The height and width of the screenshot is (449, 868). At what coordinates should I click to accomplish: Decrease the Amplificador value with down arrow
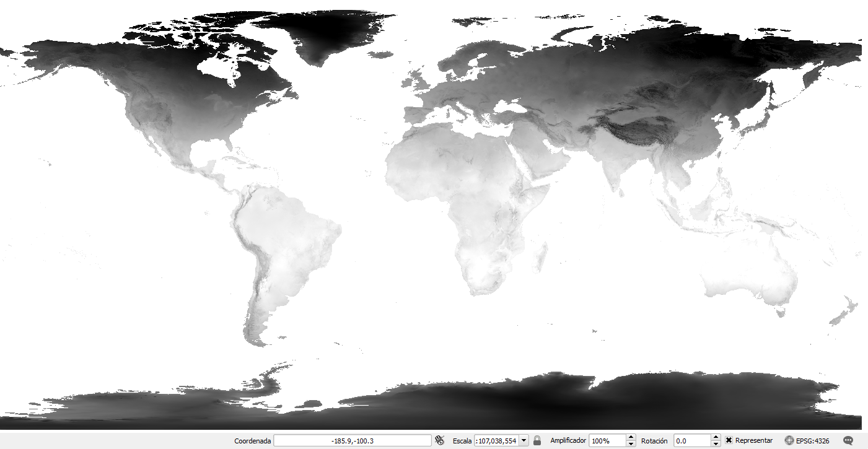631,443
